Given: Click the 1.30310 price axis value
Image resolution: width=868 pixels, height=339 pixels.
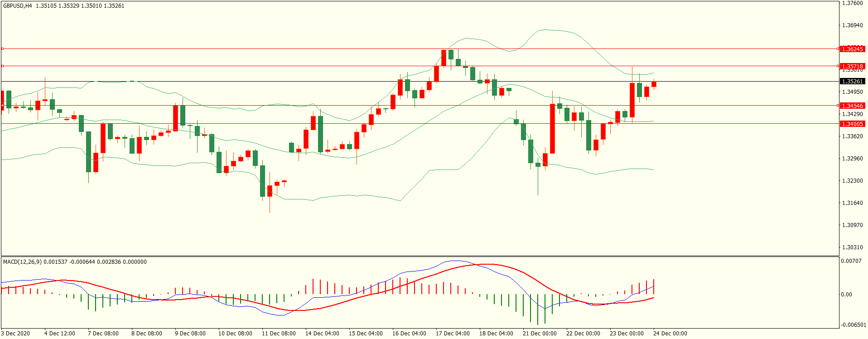Looking at the screenshot, I should [852, 247].
